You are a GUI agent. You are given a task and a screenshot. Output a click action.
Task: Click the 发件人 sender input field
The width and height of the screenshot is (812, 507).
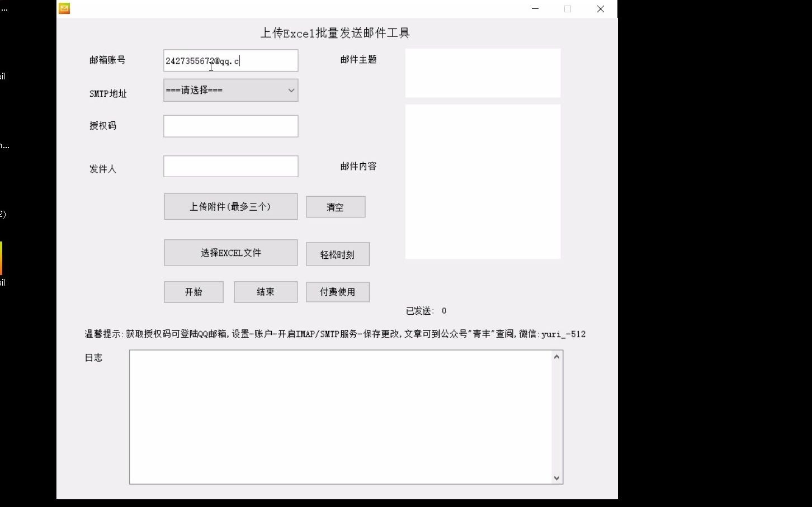(x=230, y=166)
